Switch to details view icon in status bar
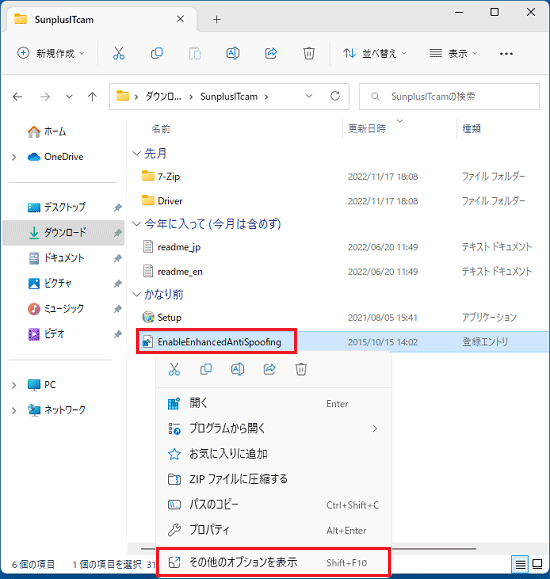The width and height of the screenshot is (550, 579). point(520,564)
